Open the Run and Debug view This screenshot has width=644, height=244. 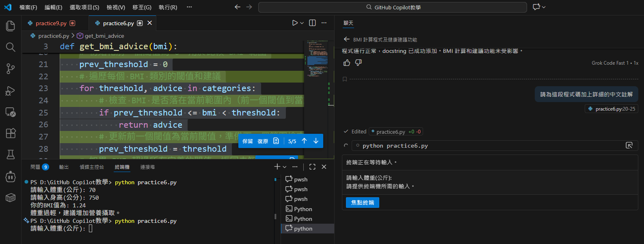[x=11, y=90]
